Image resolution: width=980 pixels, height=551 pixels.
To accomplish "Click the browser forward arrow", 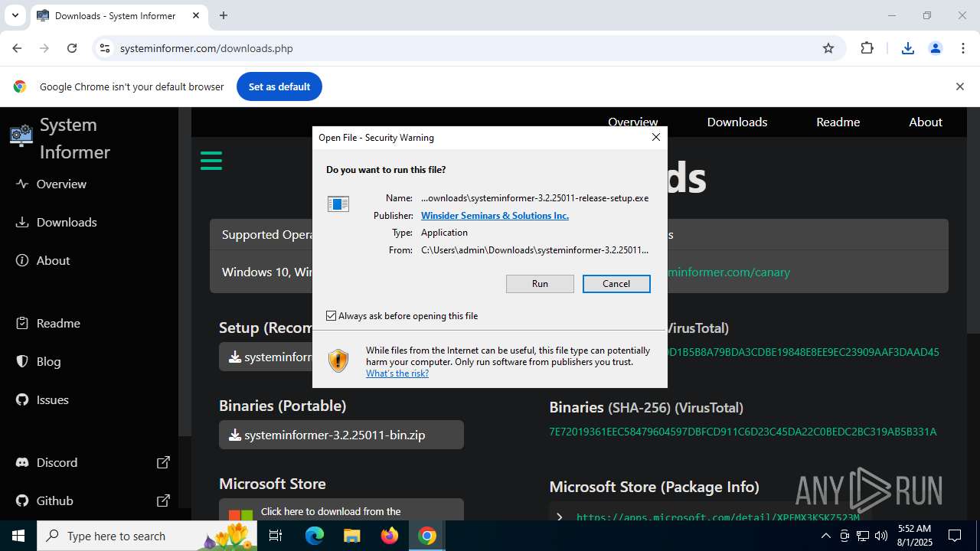I will (44, 48).
